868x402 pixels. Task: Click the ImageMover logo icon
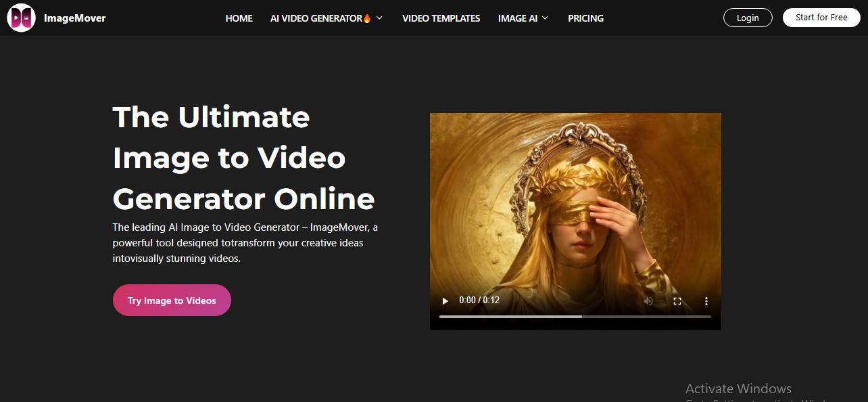(x=21, y=18)
